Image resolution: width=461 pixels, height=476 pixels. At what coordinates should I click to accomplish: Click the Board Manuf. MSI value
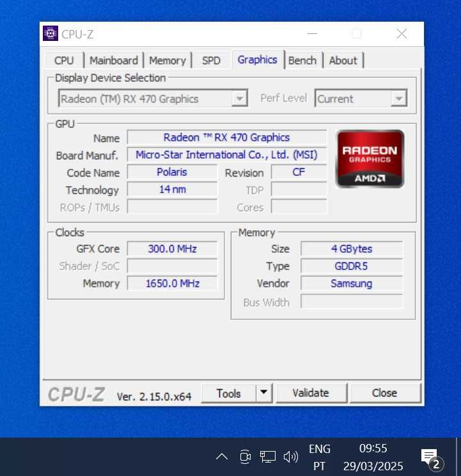(x=227, y=155)
